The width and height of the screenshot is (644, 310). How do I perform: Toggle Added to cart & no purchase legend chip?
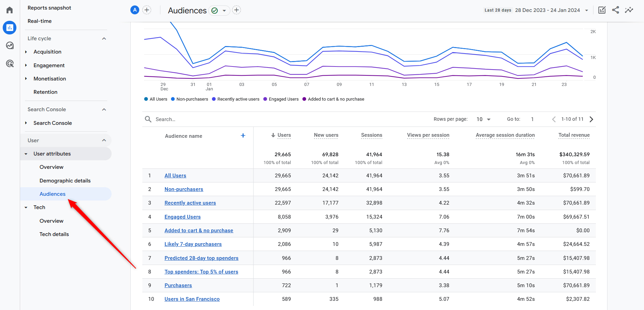click(333, 99)
